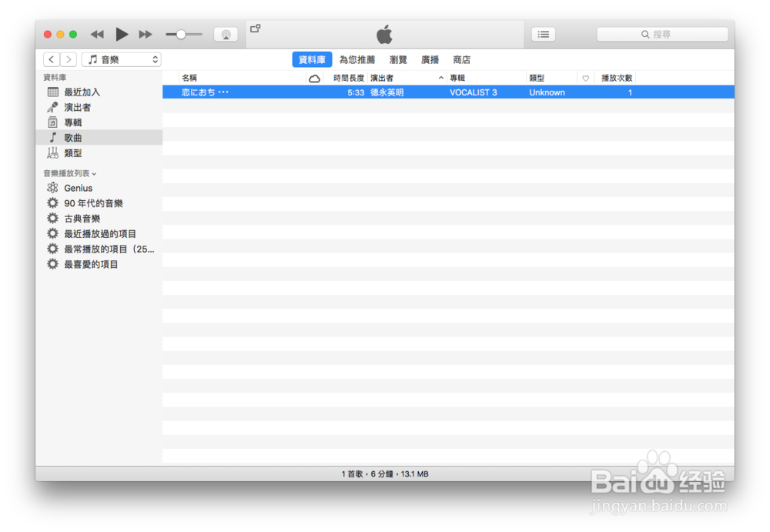Screen dimensions: 770x532
Task: Select the song row 恋におち
Action: pos(448,92)
